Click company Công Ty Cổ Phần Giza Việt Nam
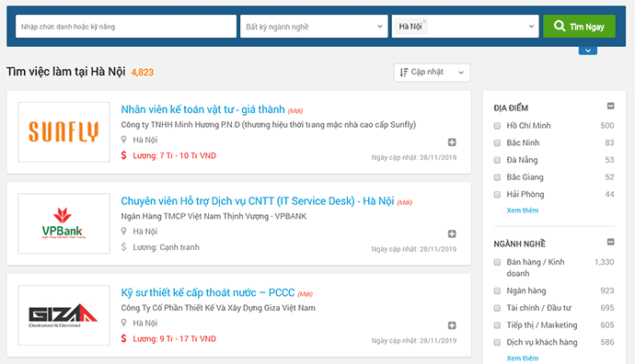The height and width of the screenshot is (364, 635). click(x=218, y=308)
